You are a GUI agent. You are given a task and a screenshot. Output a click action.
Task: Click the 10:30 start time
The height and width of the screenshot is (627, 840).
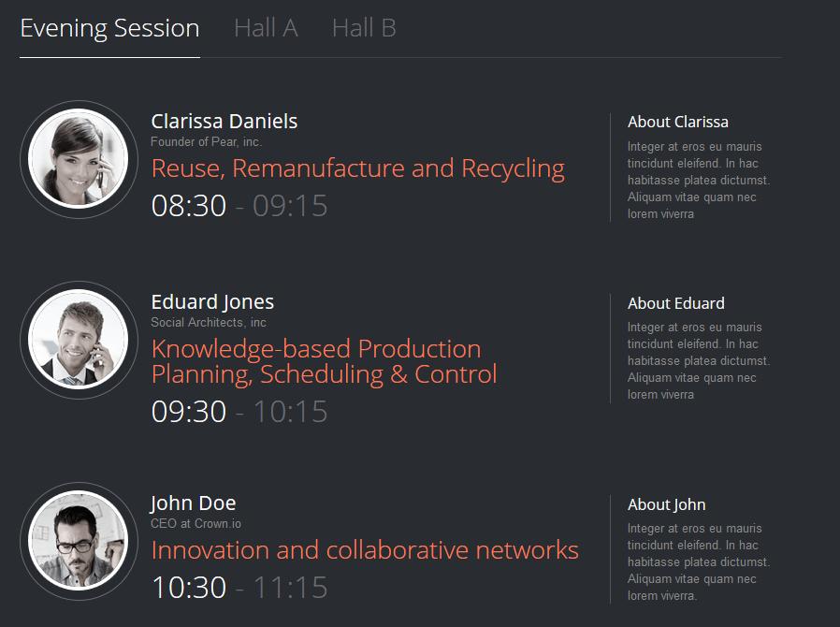(x=189, y=588)
